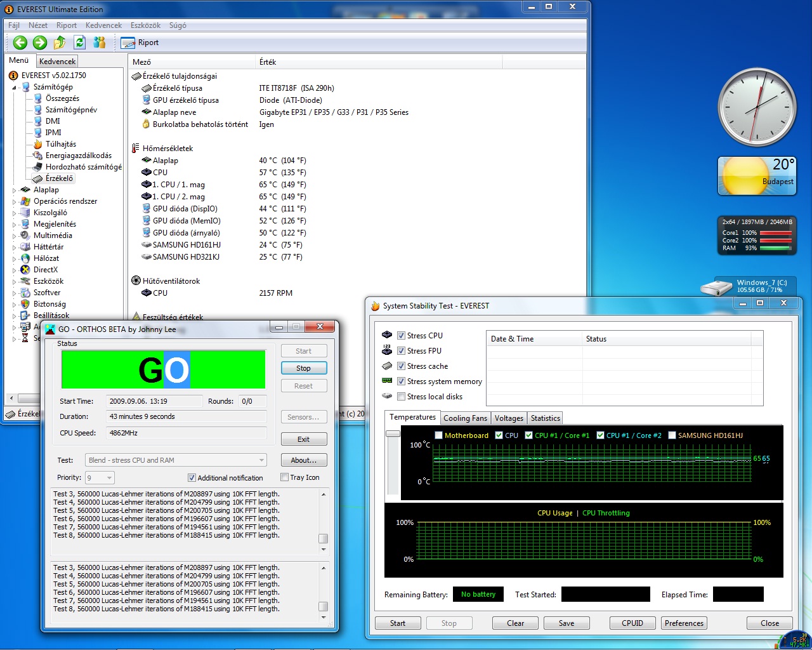Viewport: 812px width, 650px height.
Task: Click the green Back arrow in EVEREST toolbar
Action: [20, 43]
